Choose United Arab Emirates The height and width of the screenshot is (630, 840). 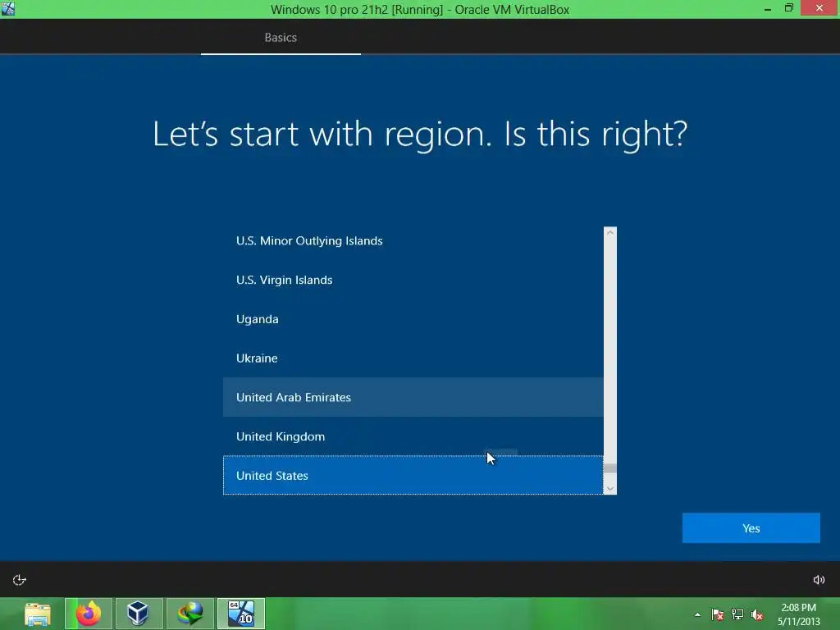(413, 398)
